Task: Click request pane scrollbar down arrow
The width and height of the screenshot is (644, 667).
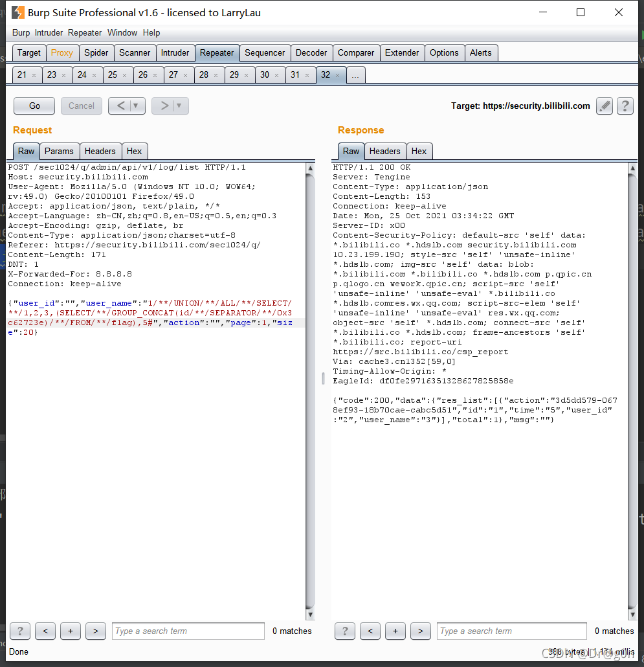Action: coord(310,615)
